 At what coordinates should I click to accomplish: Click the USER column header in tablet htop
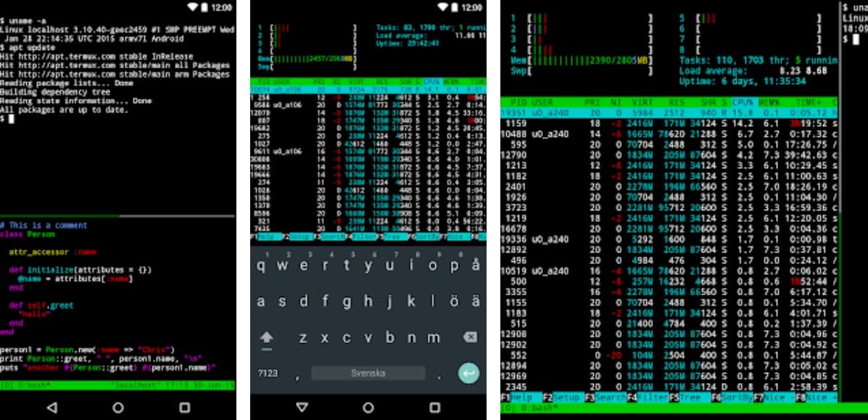542,102
